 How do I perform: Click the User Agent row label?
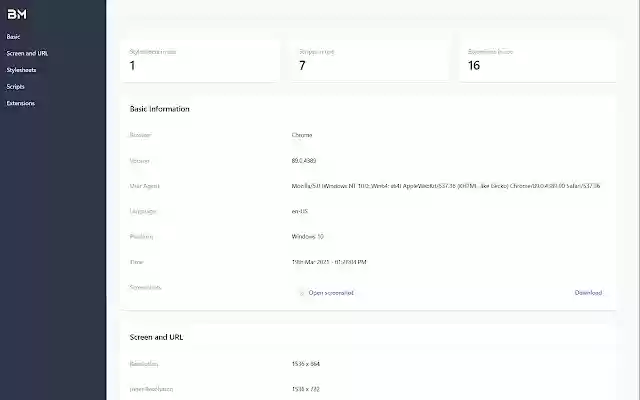coord(144,186)
